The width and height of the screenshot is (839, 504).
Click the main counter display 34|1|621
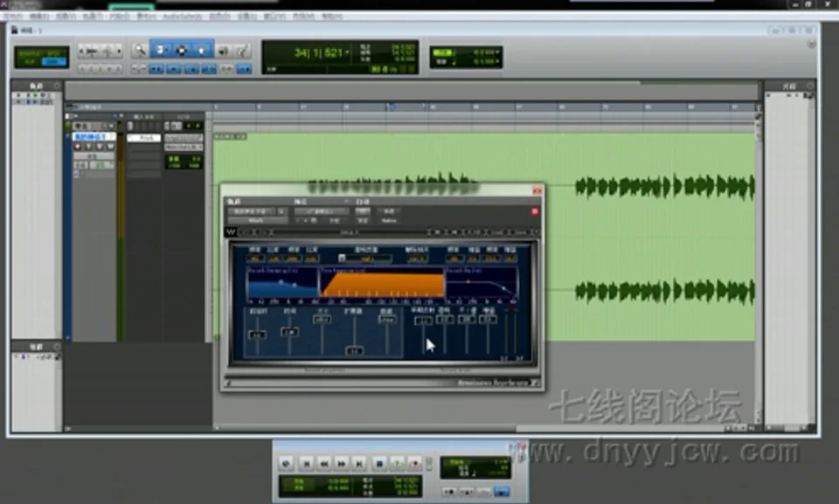(318, 52)
